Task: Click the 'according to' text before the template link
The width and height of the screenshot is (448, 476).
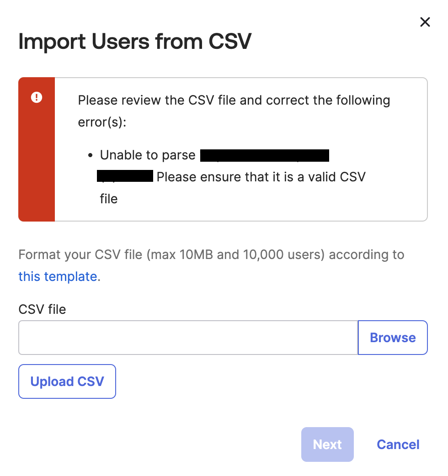Action: (x=366, y=254)
